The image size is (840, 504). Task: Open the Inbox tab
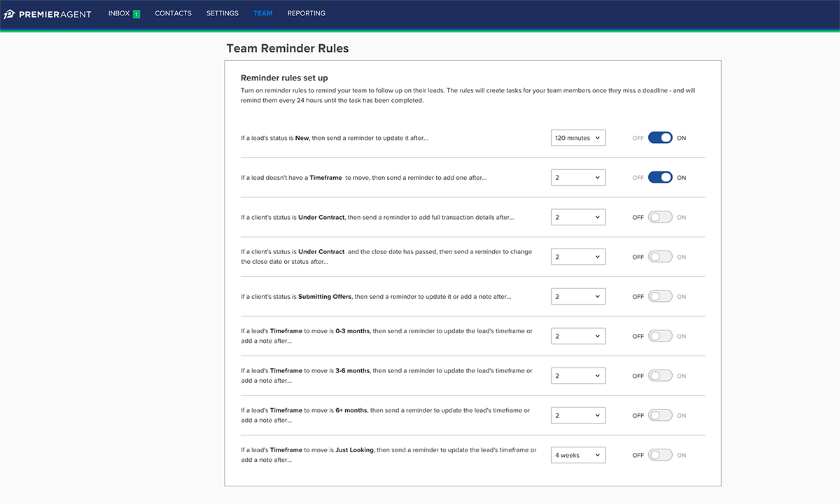pyautogui.click(x=119, y=13)
